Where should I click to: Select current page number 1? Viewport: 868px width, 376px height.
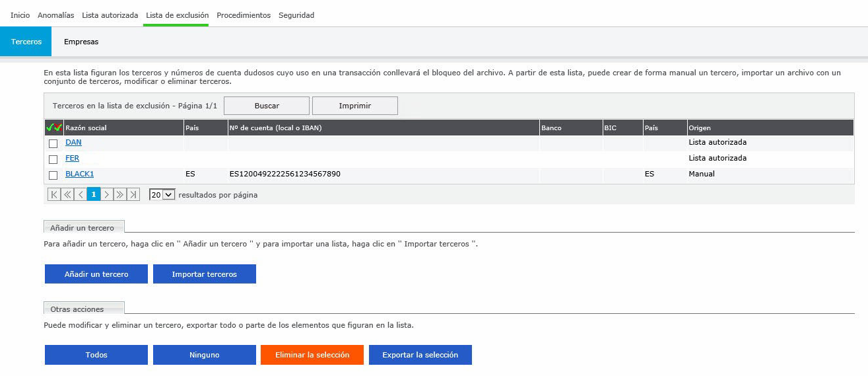(x=94, y=194)
